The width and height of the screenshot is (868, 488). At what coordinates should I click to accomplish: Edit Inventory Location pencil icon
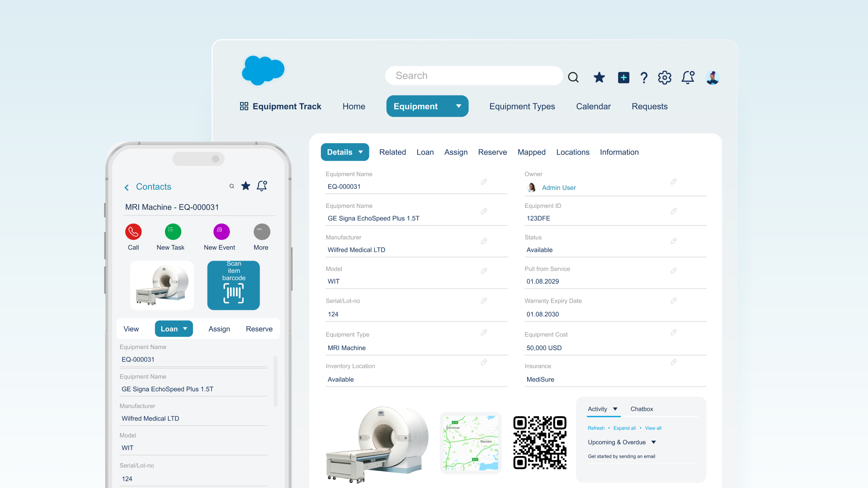tap(484, 362)
